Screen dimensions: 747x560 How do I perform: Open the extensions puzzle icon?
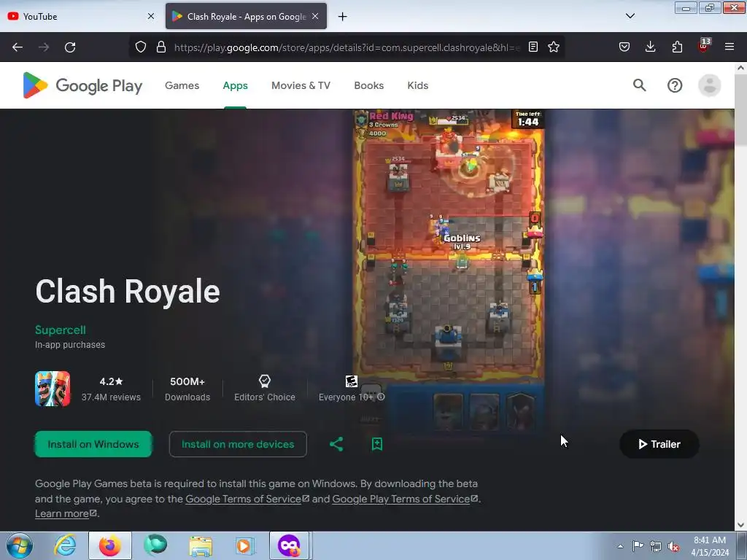(677, 47)
